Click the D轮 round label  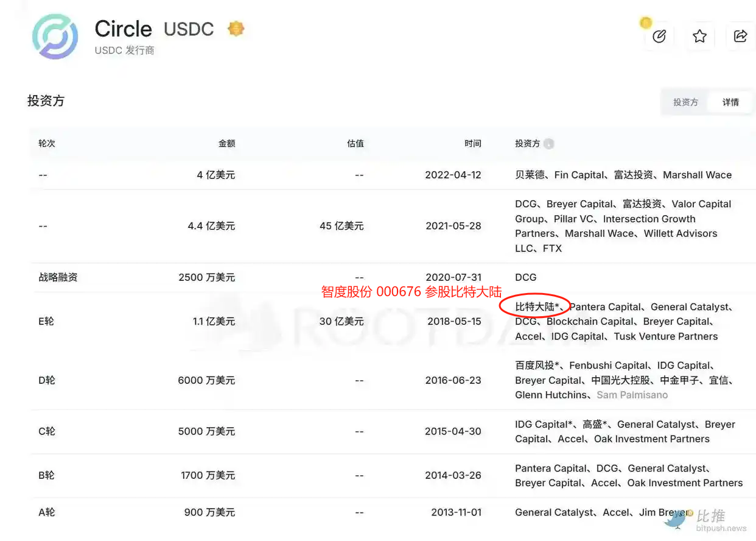pos(47,380)
